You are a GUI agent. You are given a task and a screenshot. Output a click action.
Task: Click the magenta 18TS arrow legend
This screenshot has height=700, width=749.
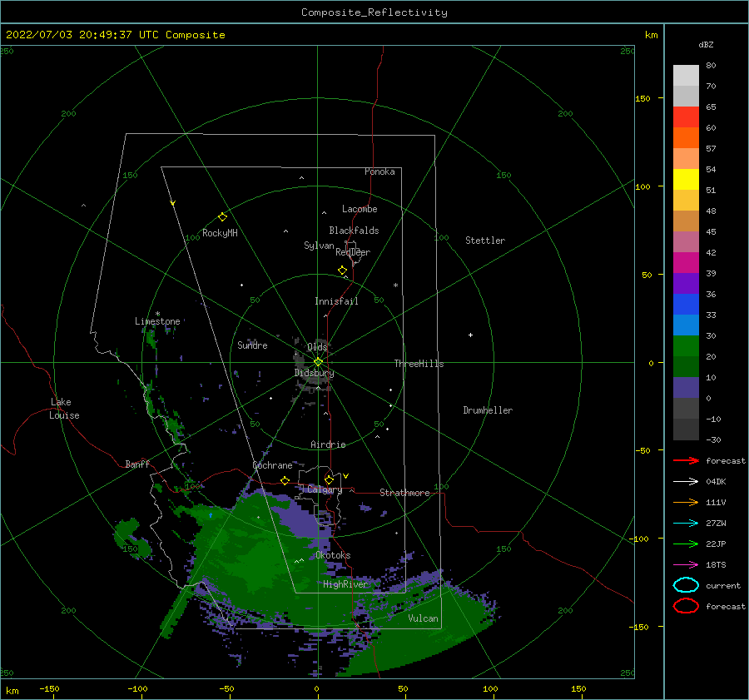[686, 565]
